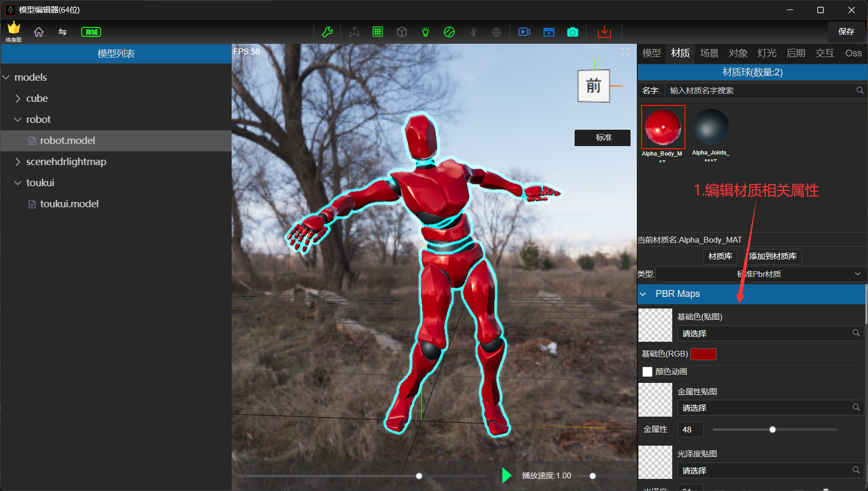Viewport: 868px width, 491px height.
Task: Click the swap arrows icon
Action: coord(62,32)
